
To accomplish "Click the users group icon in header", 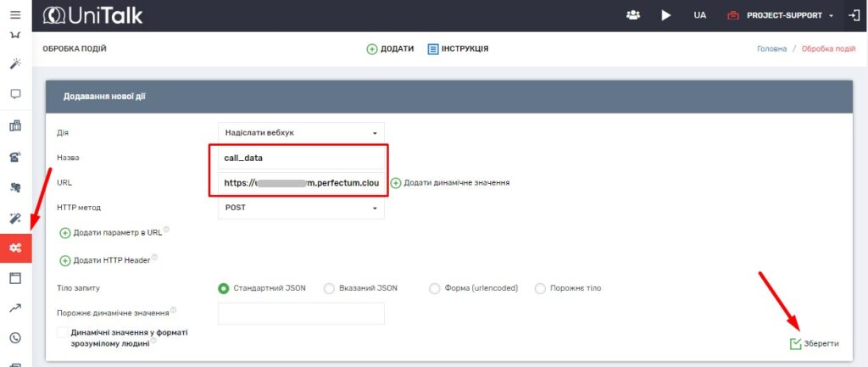I will 632,15.
